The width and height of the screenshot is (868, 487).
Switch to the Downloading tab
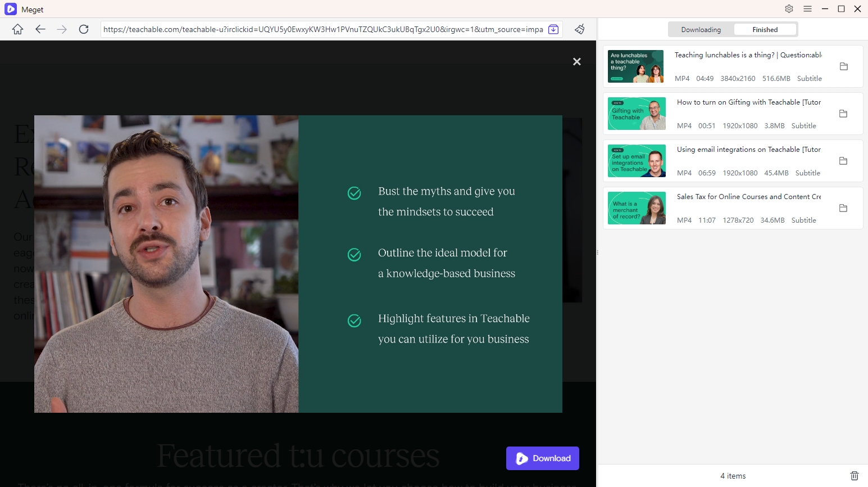(701, 30)
